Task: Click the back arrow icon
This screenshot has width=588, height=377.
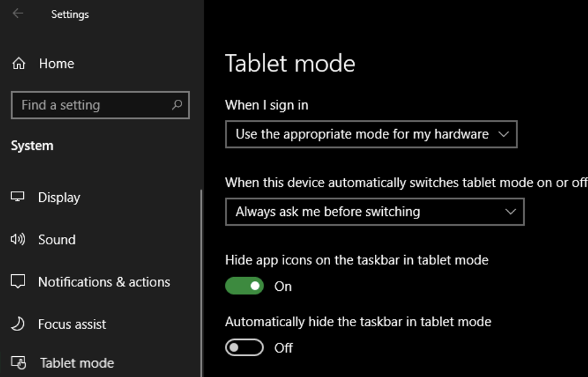Action: point(18,14)
